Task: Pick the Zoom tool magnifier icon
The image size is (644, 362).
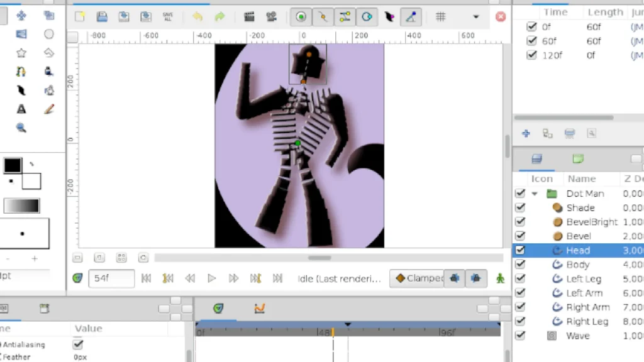Action: point(21,128)
